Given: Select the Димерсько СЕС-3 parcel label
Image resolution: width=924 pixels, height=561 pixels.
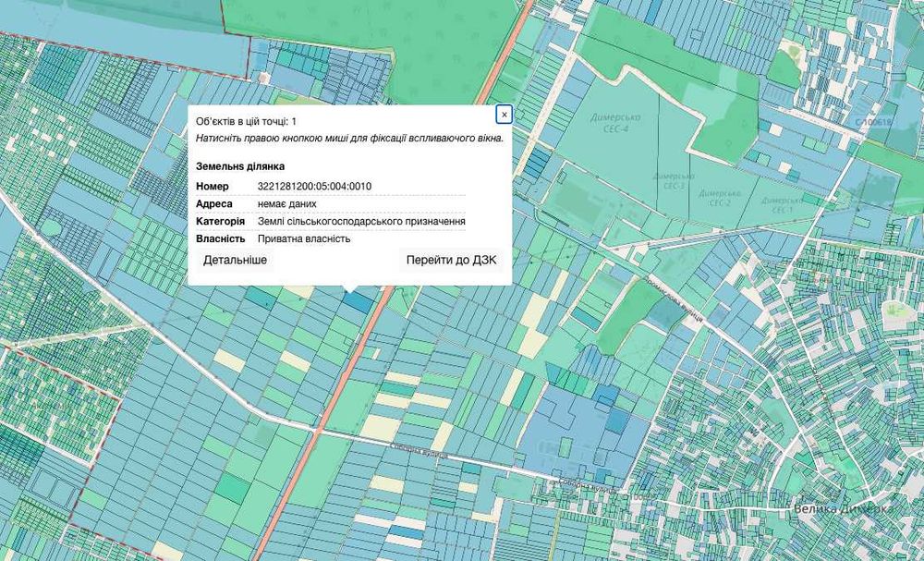Looking at the screenshot, I should (x=674, y=181).
